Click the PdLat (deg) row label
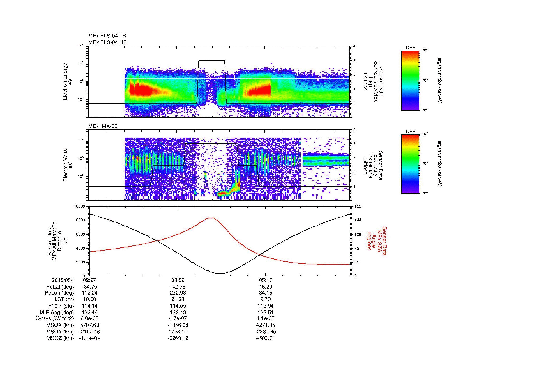The width and height of the screenshot is (555, 392). [60, 287]
